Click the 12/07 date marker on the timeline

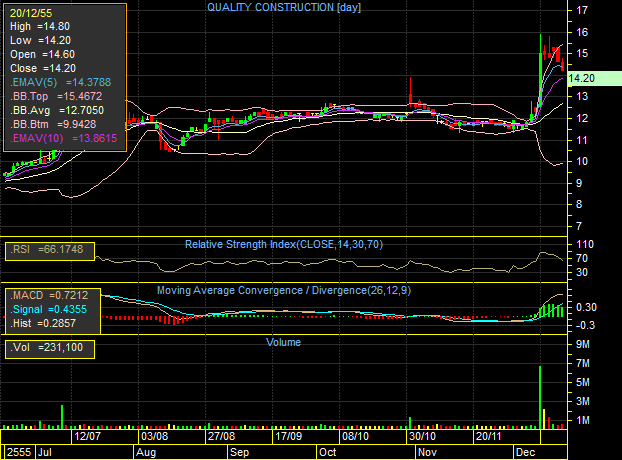point(88,437)
